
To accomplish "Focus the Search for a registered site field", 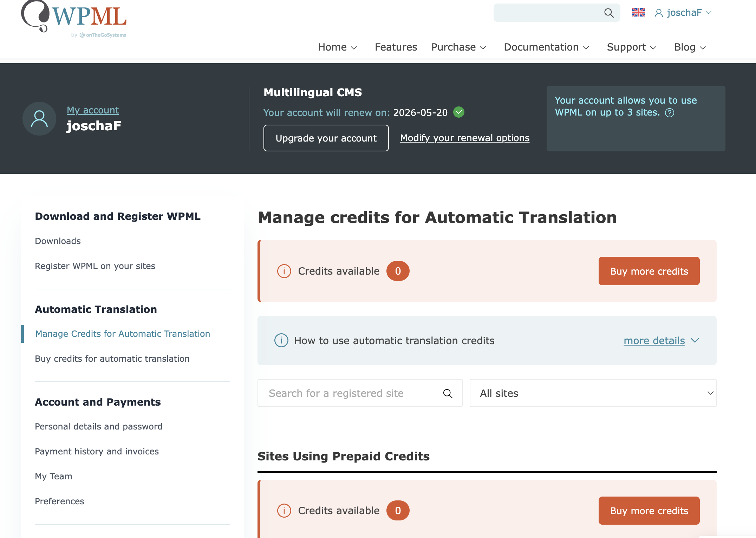I will [x=360, y=393].
